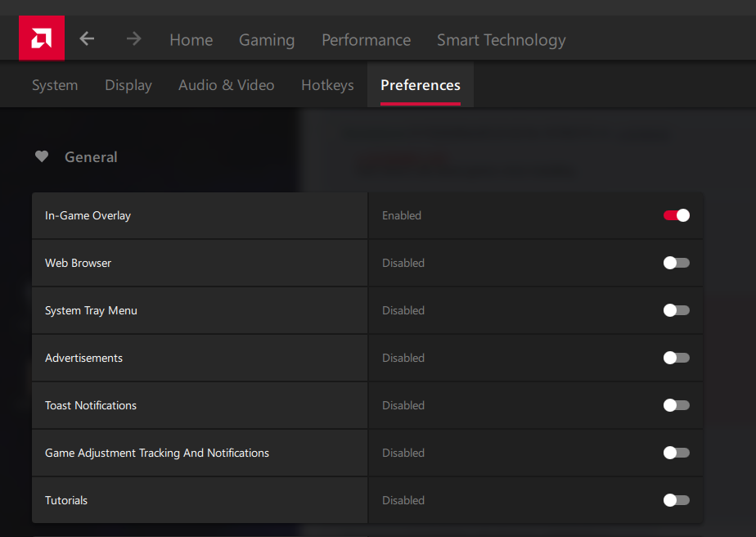Open the Home menu
The image size is (756, 537).
pos(191,40)
